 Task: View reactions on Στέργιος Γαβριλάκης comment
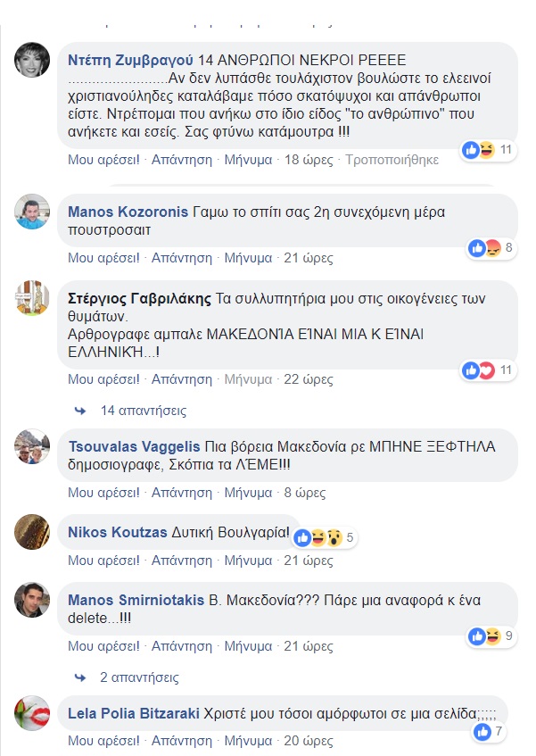click(x=479, y=369)
